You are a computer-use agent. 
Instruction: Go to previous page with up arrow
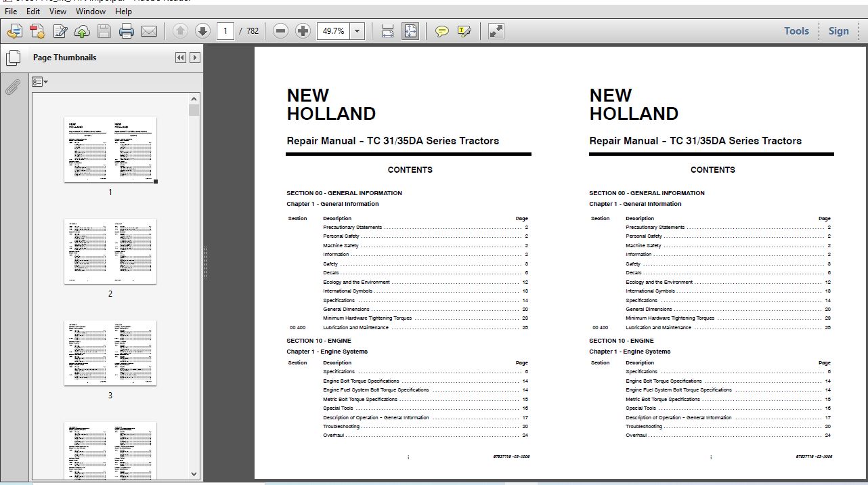point(180,31)
